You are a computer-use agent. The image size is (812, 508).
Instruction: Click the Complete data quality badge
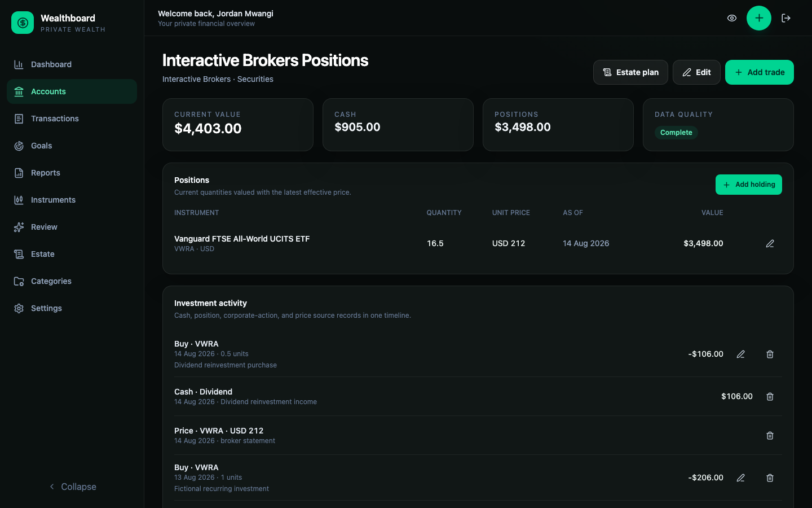(676, 133)
